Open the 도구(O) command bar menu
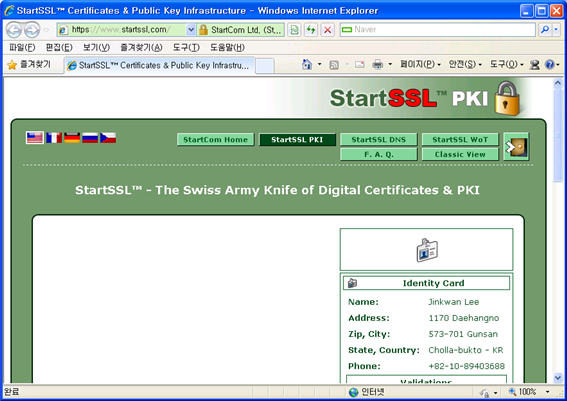The height and width of the screenshot is (401, 567). (x=507, y=65)
